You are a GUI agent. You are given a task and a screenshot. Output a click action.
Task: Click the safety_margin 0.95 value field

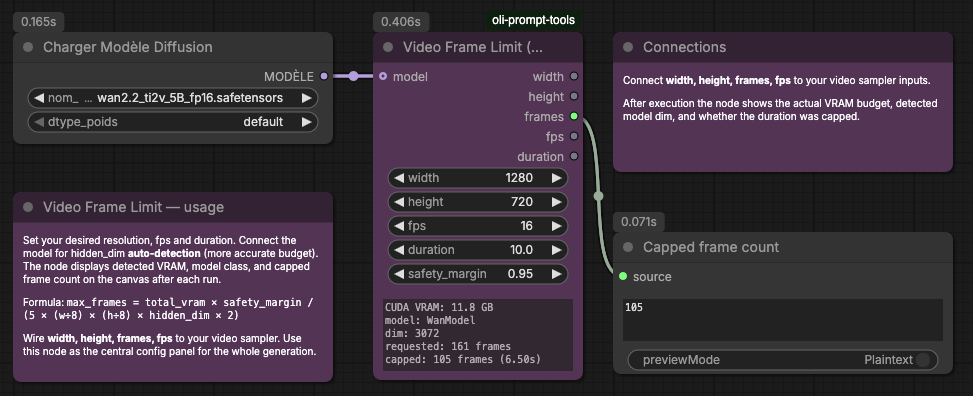point(478,274)
